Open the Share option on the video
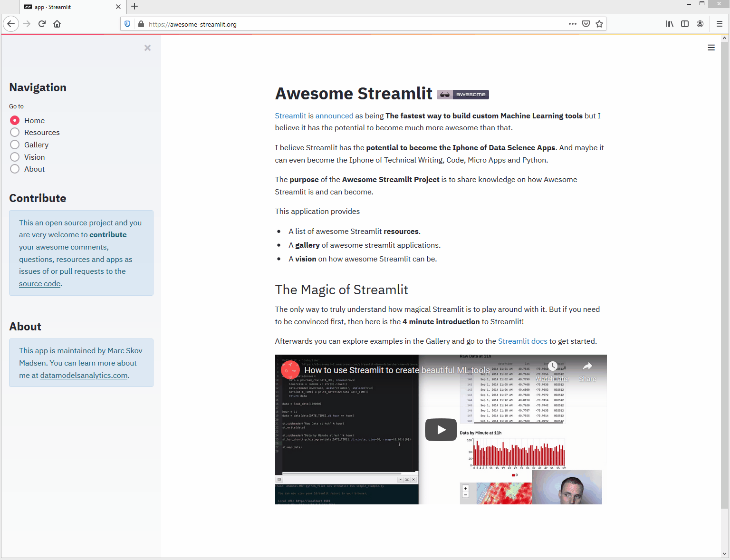The image size is (730, 560). pyautogui.click(x=587, y=371)
